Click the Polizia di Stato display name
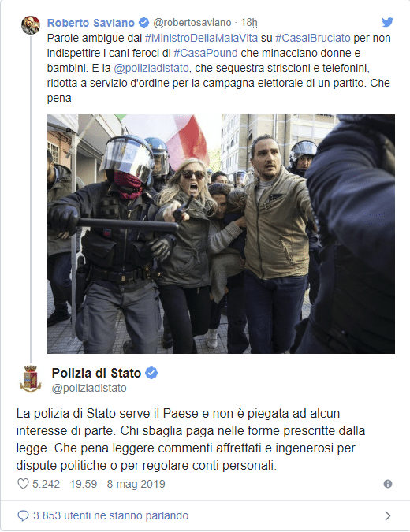The width and height of the screenshot is (410, 532). (x=96, y=373)
